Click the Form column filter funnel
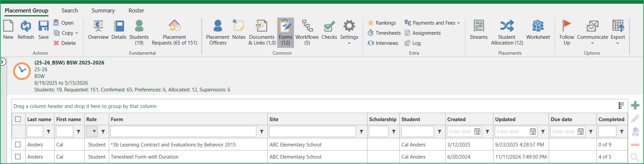The image size is (644, 164). click(262, 132)
